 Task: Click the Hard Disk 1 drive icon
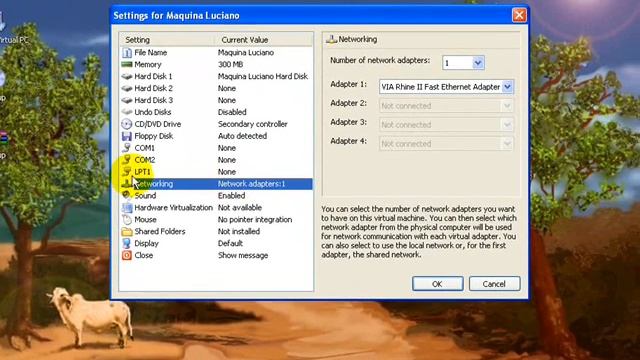[x=127, y=76]
